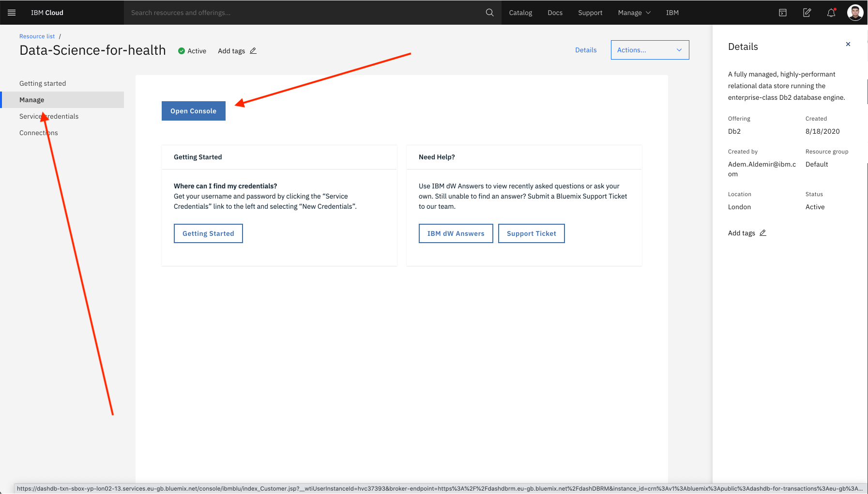The width and height of the screenshot is (868, 494).
Task: Click Add tags text in page header
Action: (231, 51)
